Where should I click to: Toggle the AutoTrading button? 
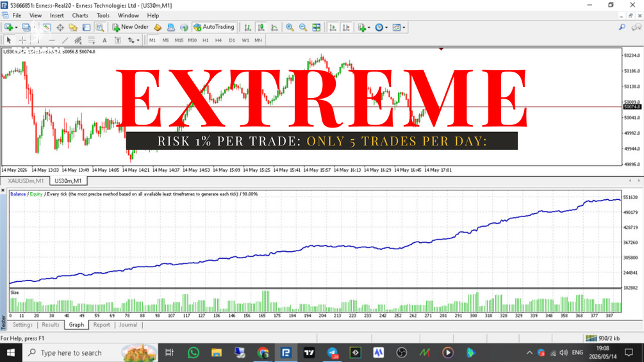click(x=213, y=27)
